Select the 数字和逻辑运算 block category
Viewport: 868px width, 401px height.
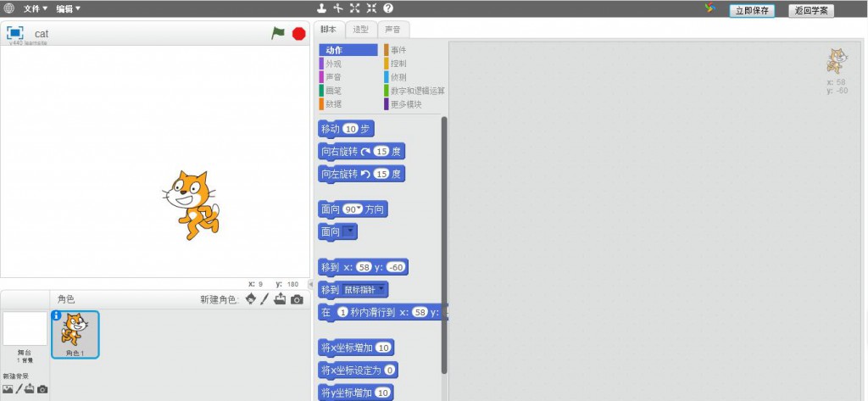coord(414,90)
